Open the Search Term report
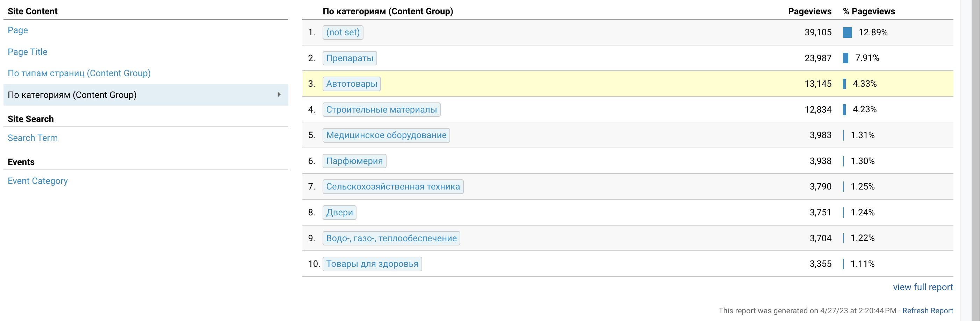Screen dimensions: 980x321 (x=33, y=138)
